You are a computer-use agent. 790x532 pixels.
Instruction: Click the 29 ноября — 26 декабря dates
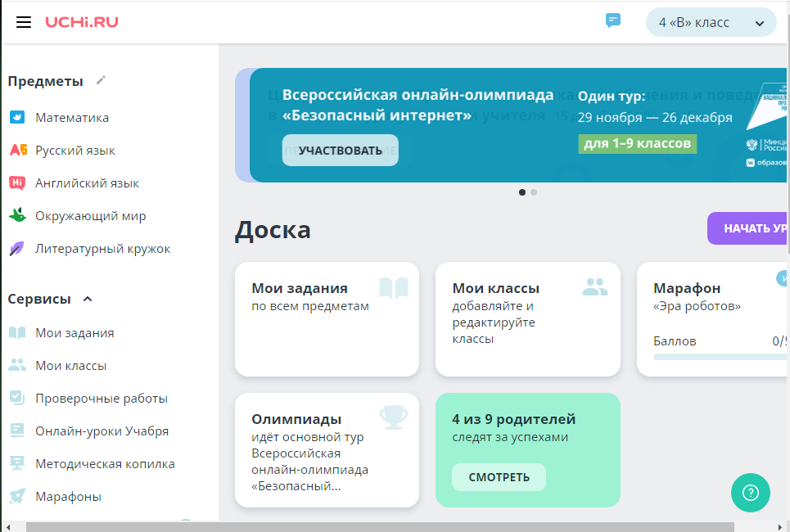(x=655, y=117)
